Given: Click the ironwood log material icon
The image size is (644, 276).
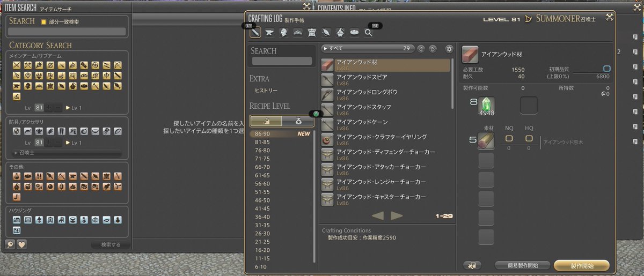Looking at the screenshot, I should tap(486, 140).
